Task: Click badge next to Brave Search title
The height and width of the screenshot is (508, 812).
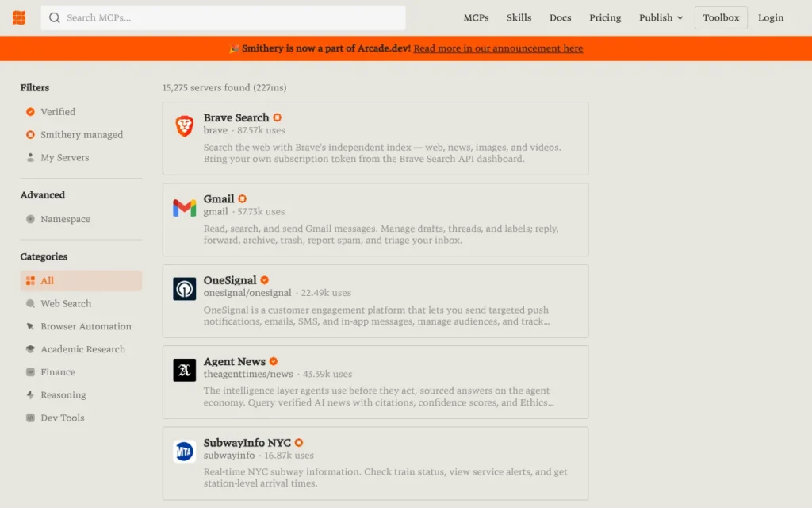Action: coord(278,117)
